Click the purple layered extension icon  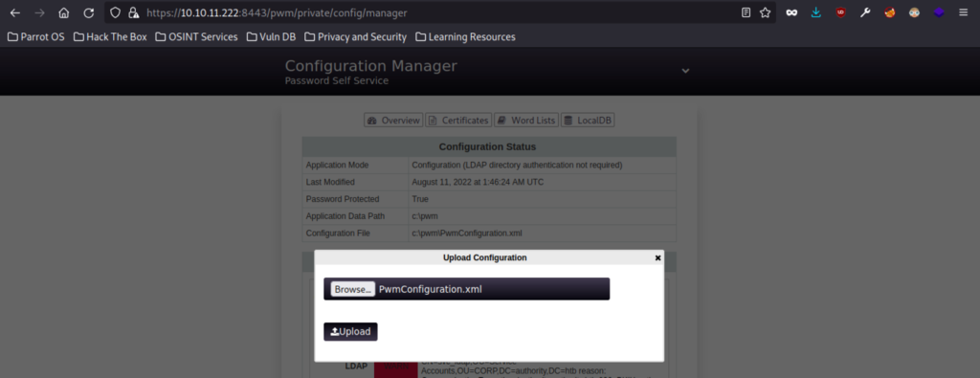(939, 12)
